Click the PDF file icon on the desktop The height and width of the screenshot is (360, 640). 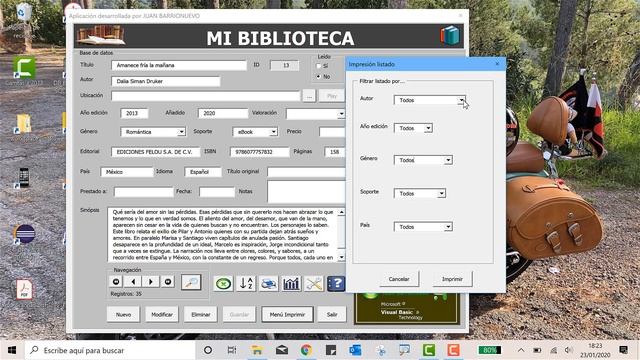(24, 289)
